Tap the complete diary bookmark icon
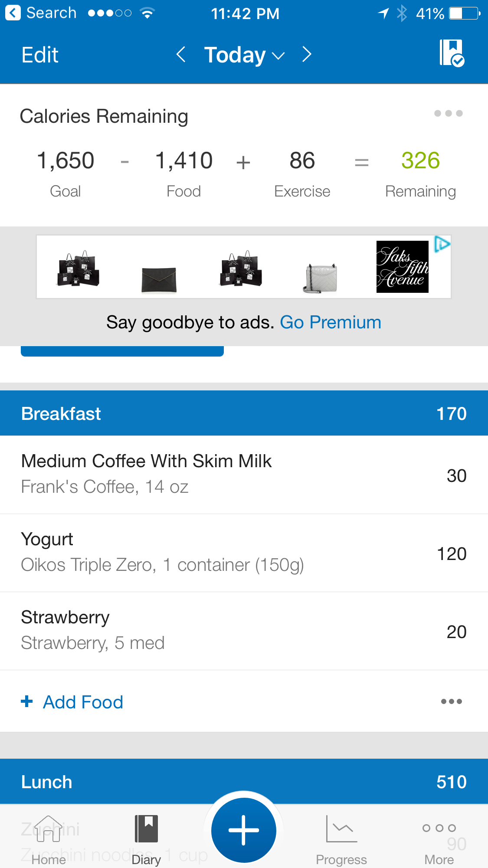488x868 pixels. pos(452,53)
